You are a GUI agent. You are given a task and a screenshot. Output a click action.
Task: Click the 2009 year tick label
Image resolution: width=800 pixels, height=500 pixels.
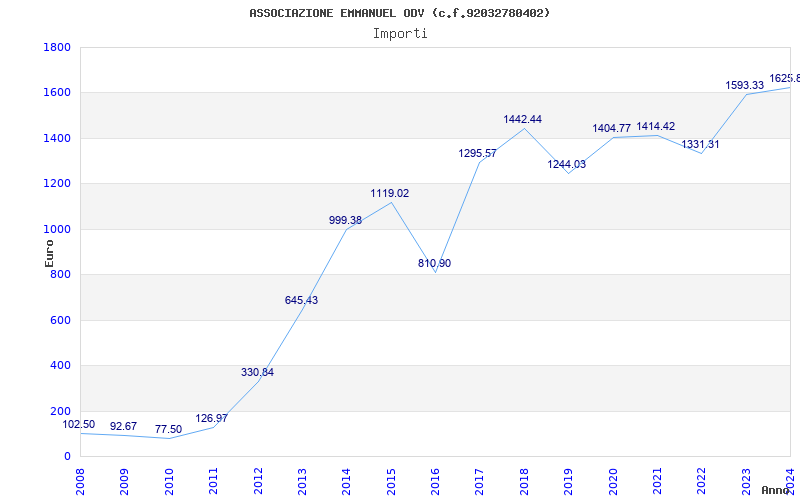click(x=124, y=482)
